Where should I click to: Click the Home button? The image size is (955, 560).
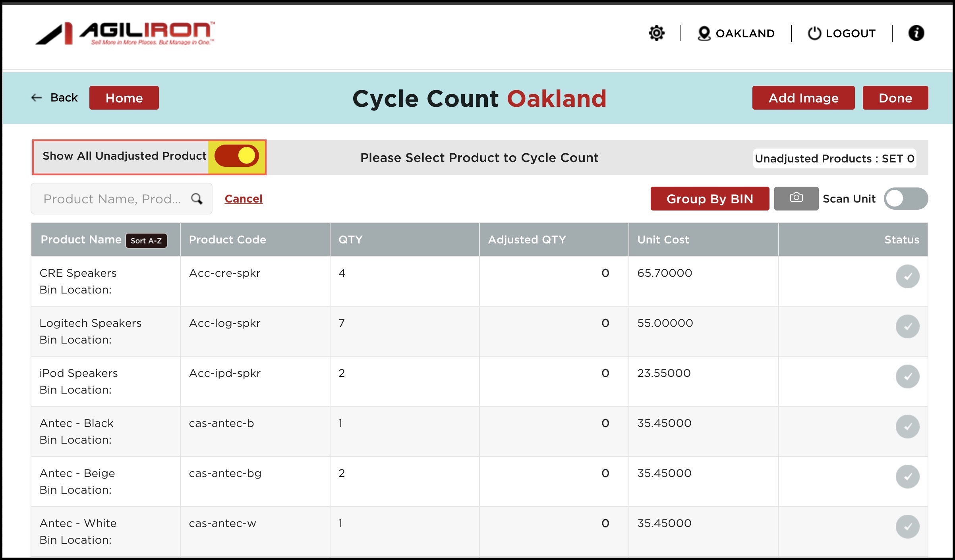[124, 98]
